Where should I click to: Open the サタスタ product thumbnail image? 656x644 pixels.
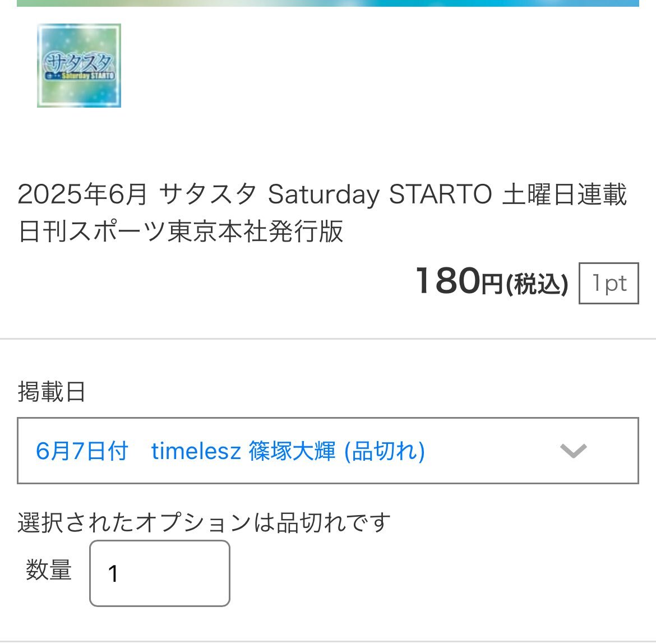[x=79, y=66]
